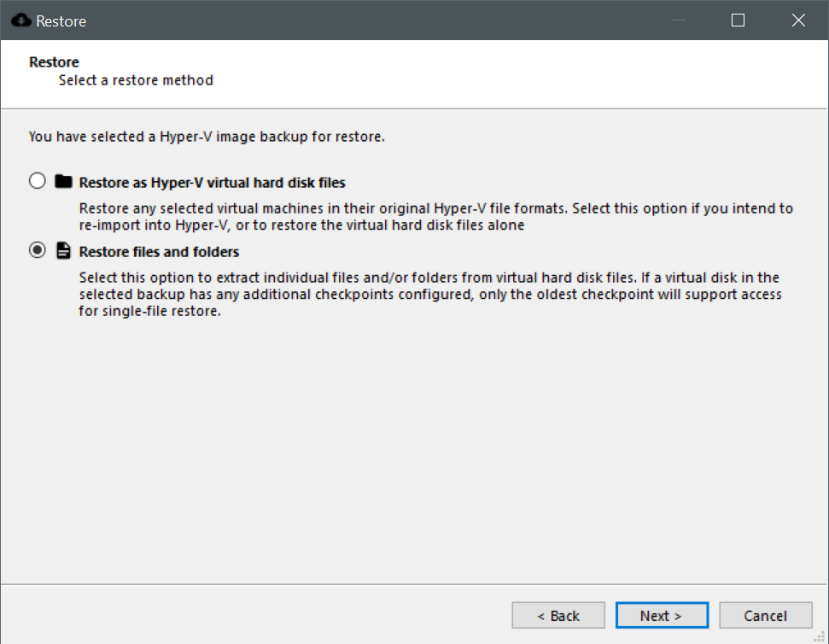The height and width of the screenshot is (644, 829).
Task: Click the resize grip in the bottom-right corner
Action: [x=820, y=636]
